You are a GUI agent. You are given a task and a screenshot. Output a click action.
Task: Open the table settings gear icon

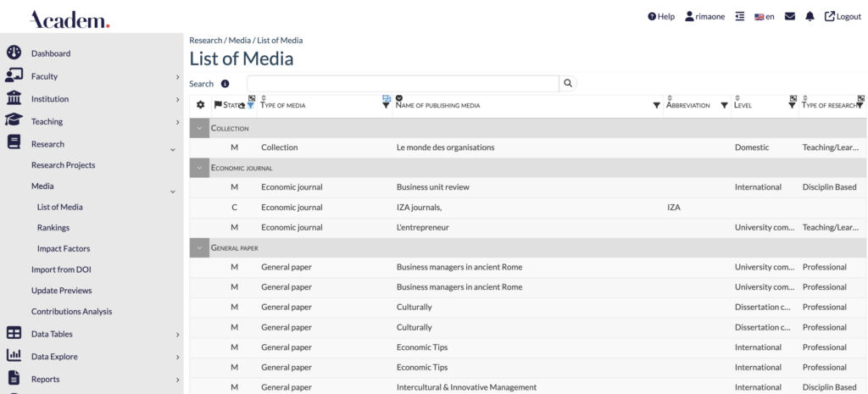[201, 105]
